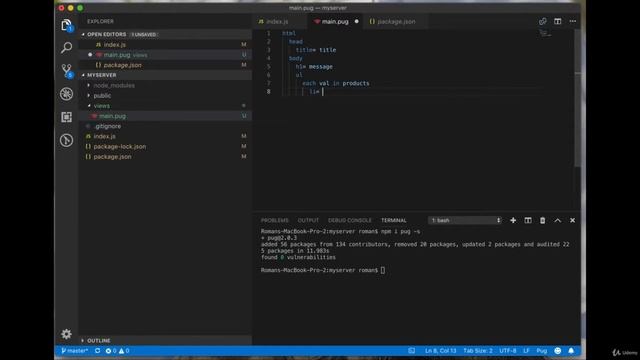
Task: Kill the terminal with trash icon
Action: (x=542, y=220)
